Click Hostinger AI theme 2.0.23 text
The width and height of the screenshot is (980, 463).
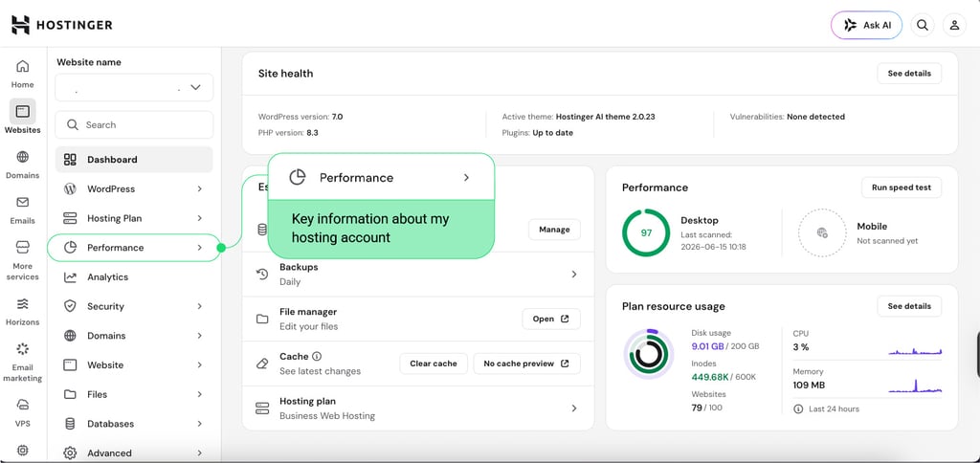click(x=605, y=117)
